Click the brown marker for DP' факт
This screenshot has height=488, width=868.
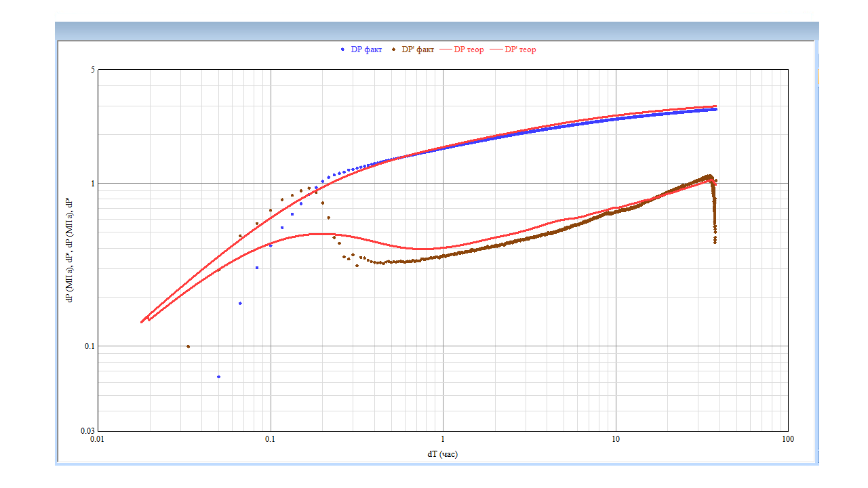[x=393, y=49]
